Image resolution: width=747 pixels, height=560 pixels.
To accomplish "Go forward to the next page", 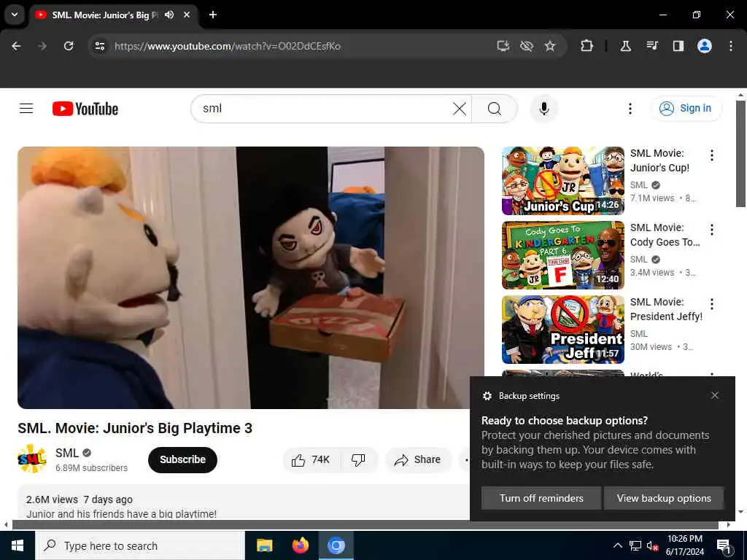I will (42, 46).
